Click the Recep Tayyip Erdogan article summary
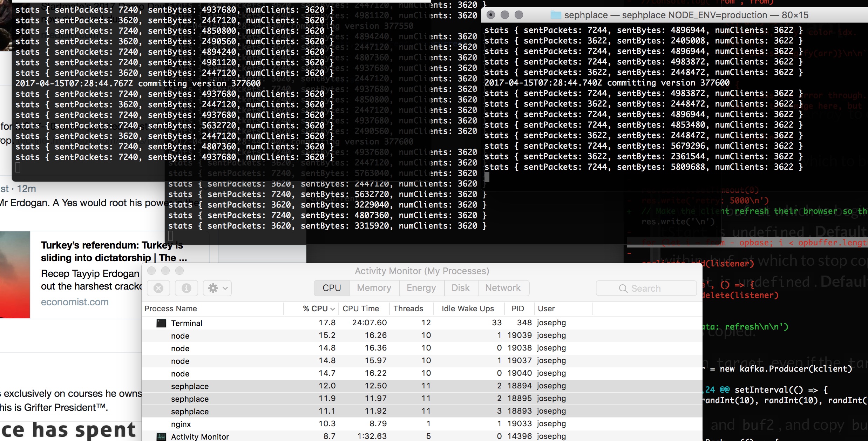868x441 pixels. (91, 280)
